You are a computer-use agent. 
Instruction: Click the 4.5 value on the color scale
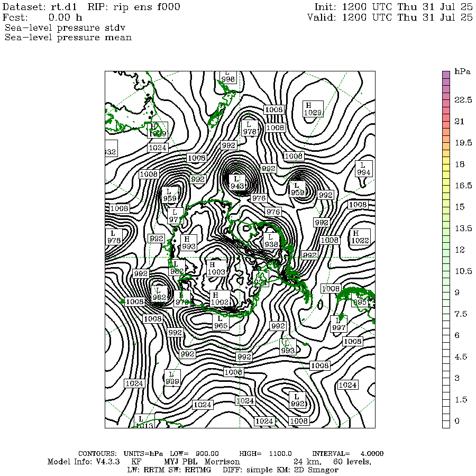[x=461, y=356]
